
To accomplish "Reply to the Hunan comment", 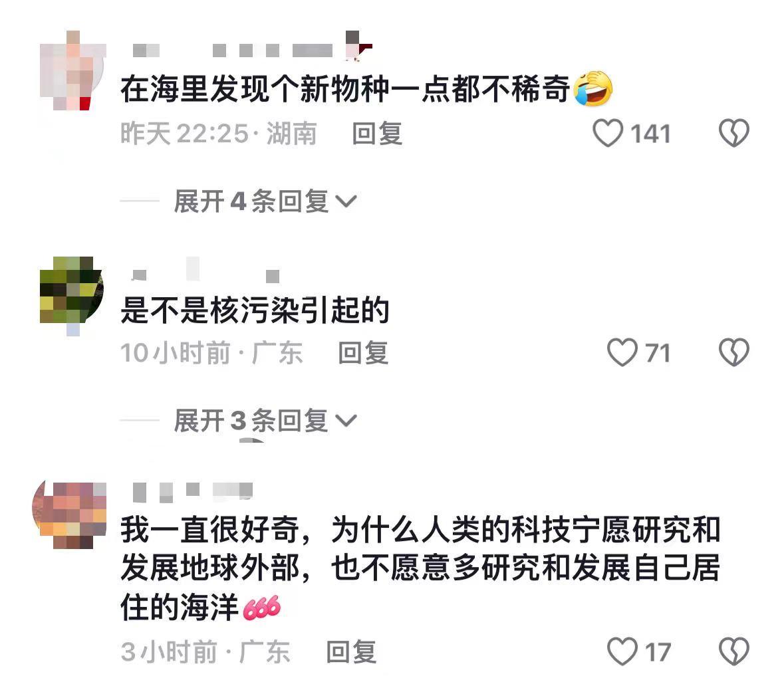I will coord(377,134).
